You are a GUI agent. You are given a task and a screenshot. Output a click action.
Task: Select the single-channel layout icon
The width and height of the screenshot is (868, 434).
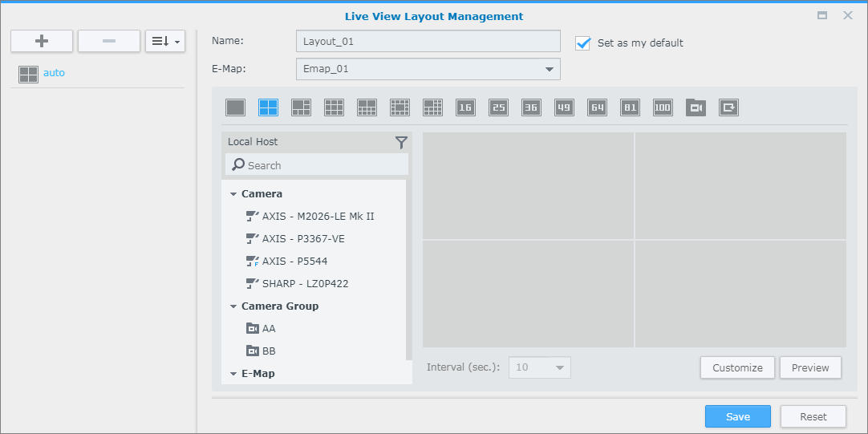[235, 107]
